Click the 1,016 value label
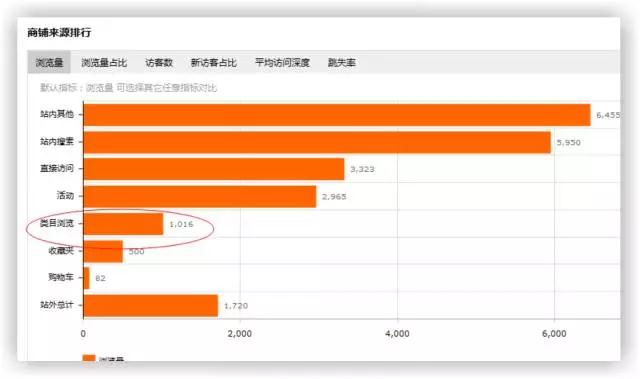 pos(181,224)
